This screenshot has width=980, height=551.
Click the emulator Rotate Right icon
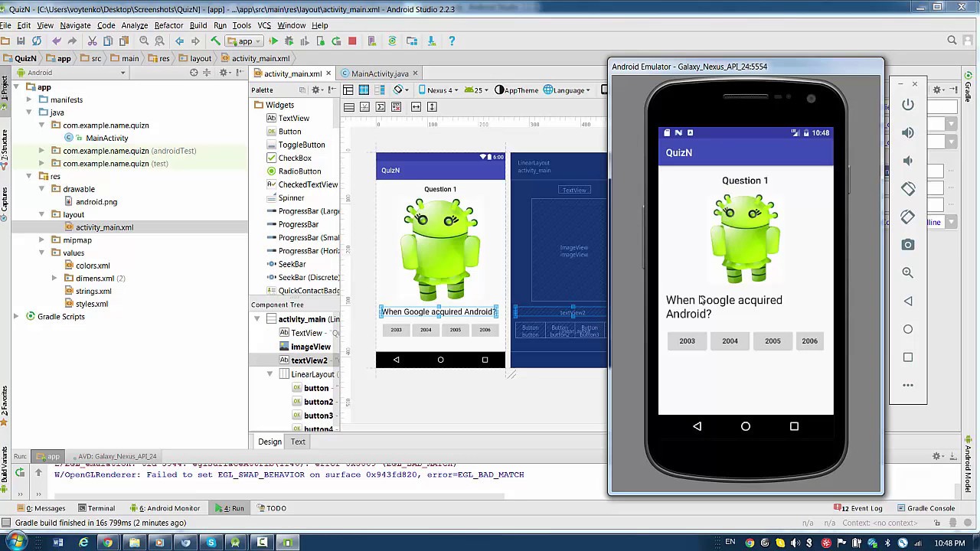908,217
